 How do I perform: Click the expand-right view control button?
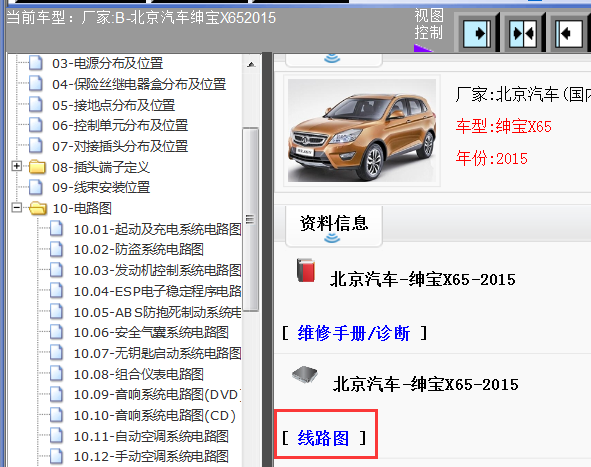pyautogui.click(x=477, y=34)
